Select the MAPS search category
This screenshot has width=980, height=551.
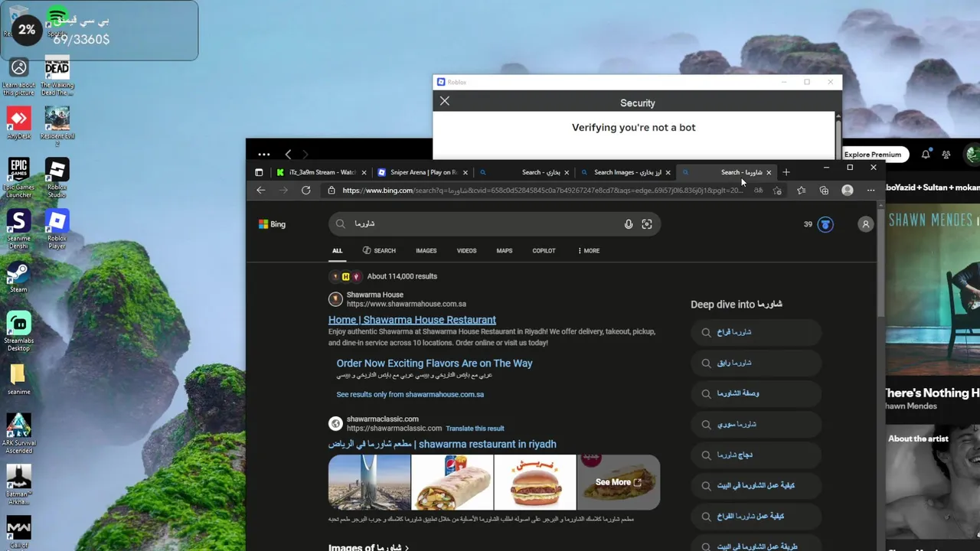coord(504,250)
